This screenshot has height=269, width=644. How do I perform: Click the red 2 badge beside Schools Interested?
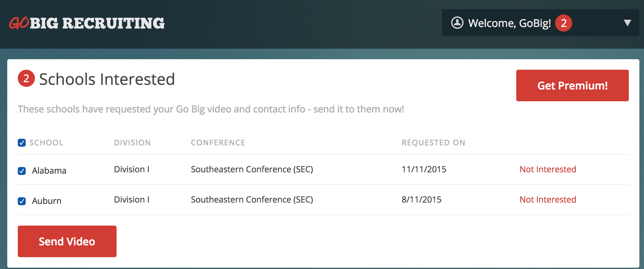tap(26, 78)
